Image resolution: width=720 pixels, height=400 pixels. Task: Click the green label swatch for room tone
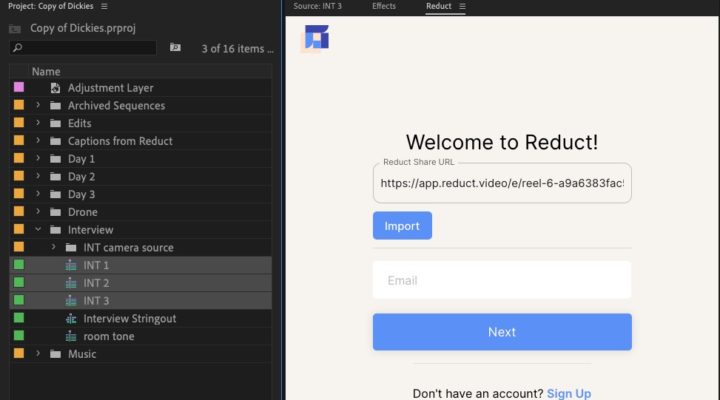[19, 336]
